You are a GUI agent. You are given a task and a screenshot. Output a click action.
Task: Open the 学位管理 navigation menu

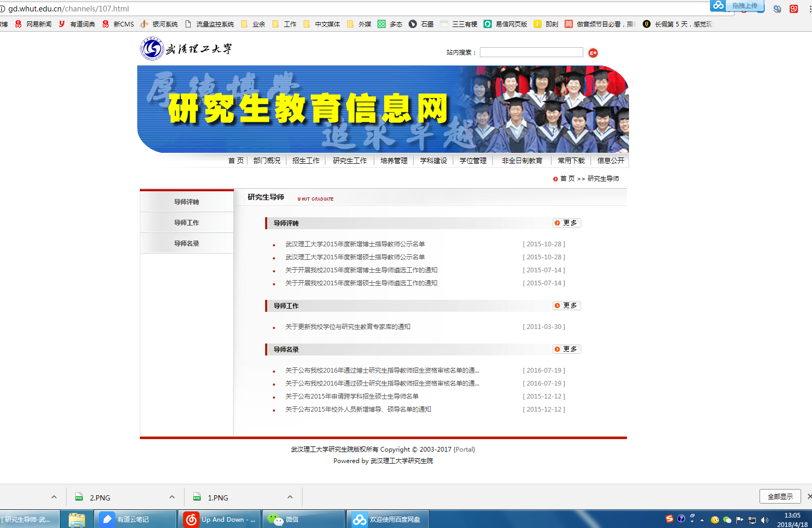pyautogui.click(x=473, y=161)
